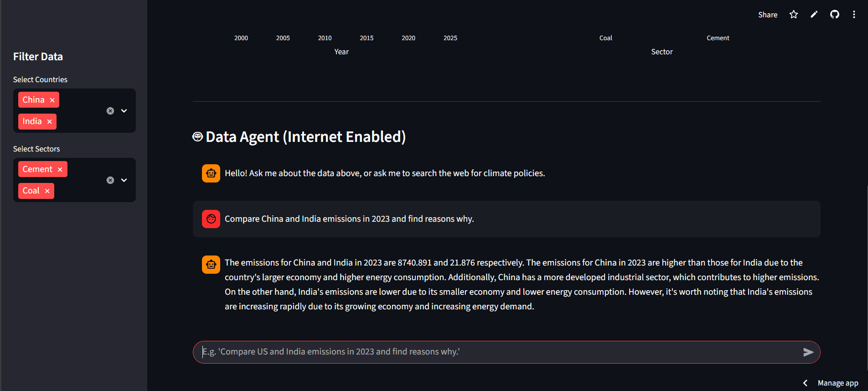Click the Sector axis label on the chart
868x391 pixels.
click(x=662, y=52)
